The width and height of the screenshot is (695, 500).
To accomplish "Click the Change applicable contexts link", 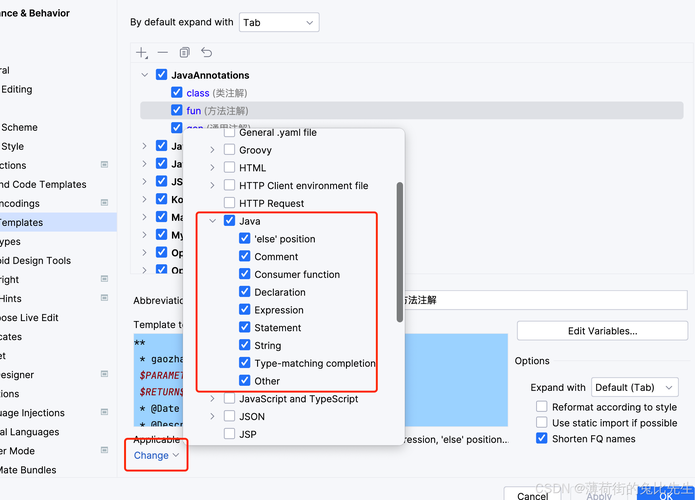I will pyautogui.click(x=156, y=455).
